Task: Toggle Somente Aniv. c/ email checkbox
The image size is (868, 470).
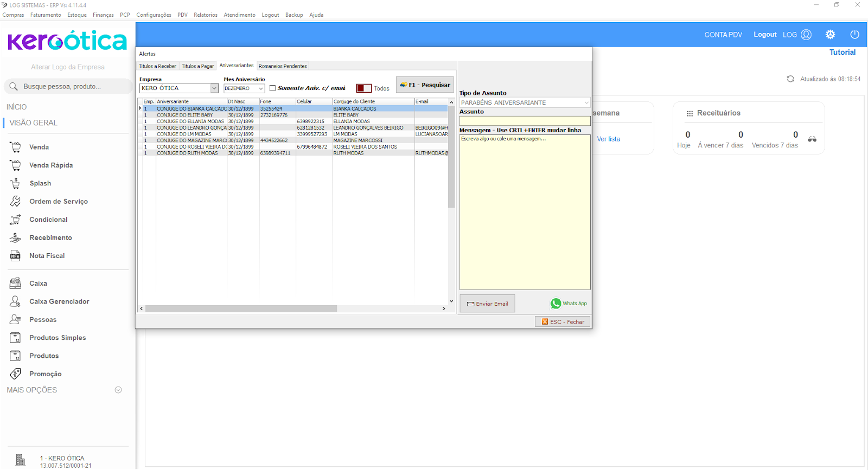Action: click(273, 88)
